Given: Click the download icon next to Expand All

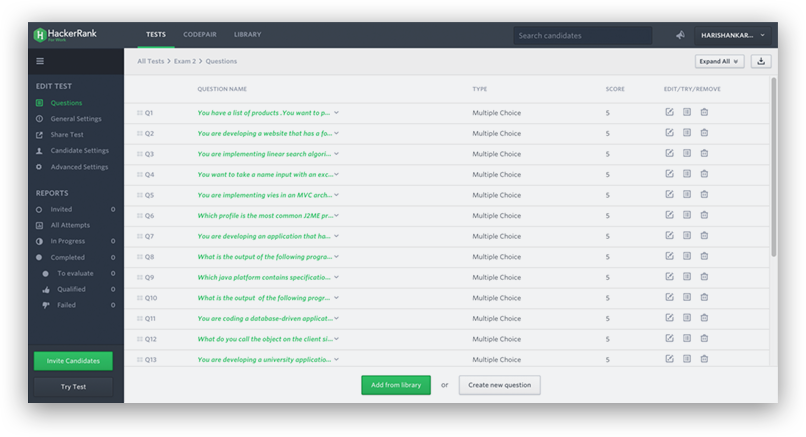Looking at the screenshot, I should click(x=761, y=61).
